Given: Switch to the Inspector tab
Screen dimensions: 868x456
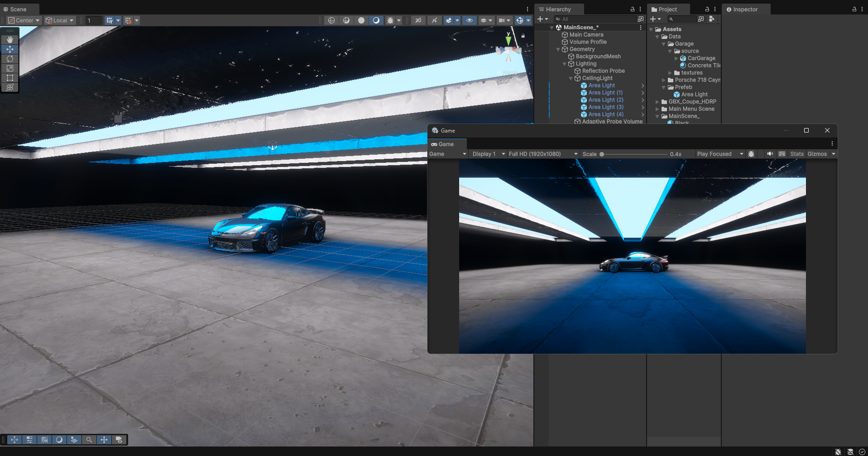Looking at the screenshot, I should 745,9.
